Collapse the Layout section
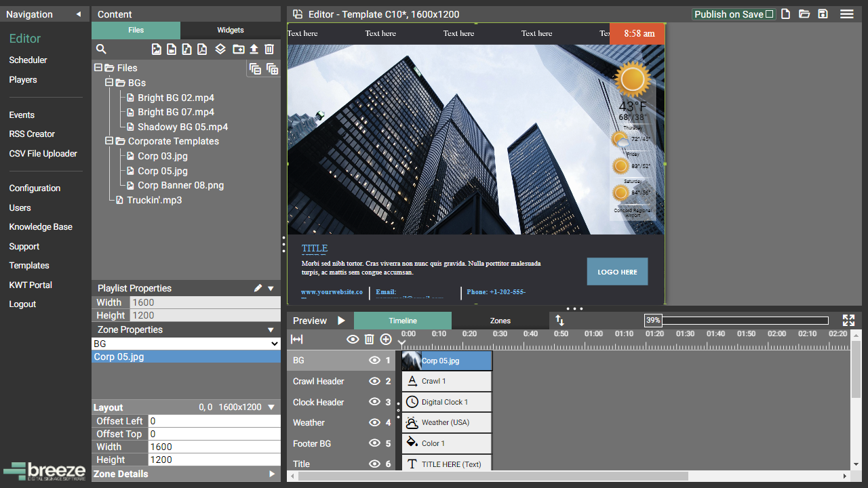 [x=271, y=407]
